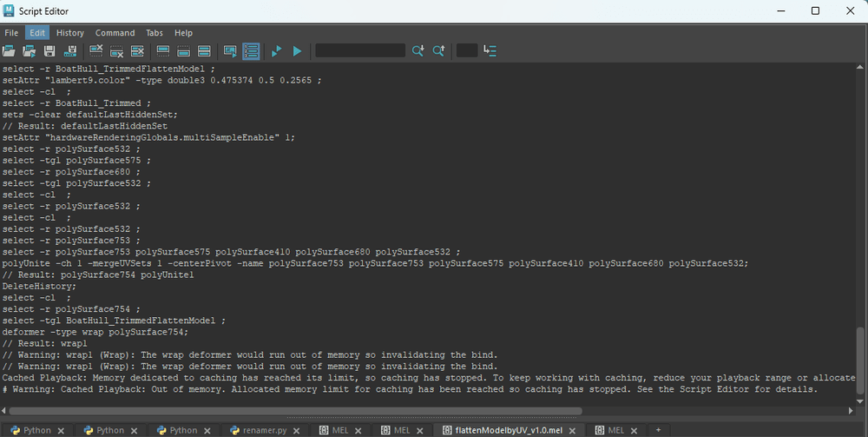Toggle the Echo All Commands icon
868x437 pixels.
[230, 51]
